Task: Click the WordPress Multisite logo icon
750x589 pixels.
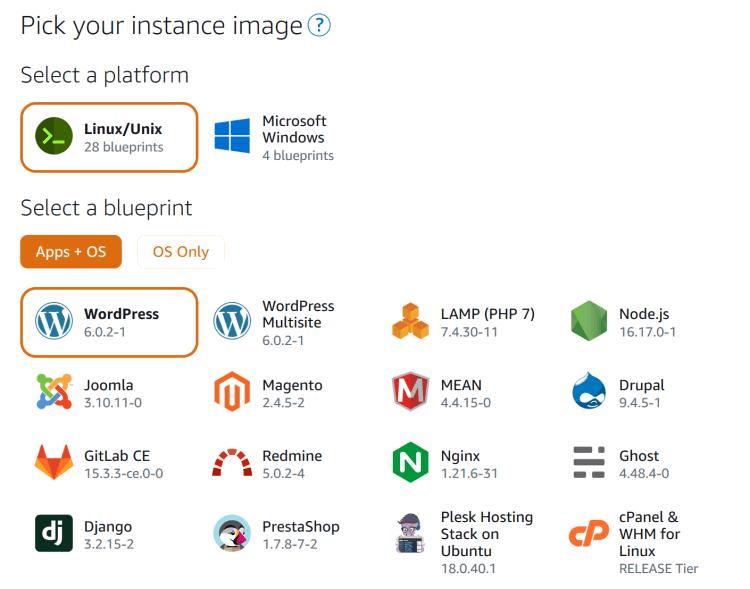Action: point(232,322)
